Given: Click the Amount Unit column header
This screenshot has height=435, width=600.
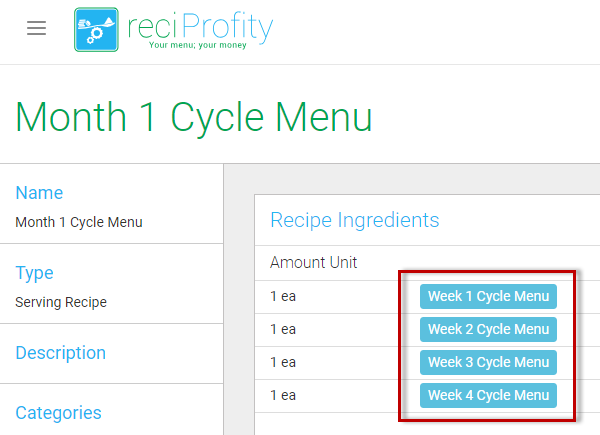Looking at the screenshot, I should tap(313, 263).
